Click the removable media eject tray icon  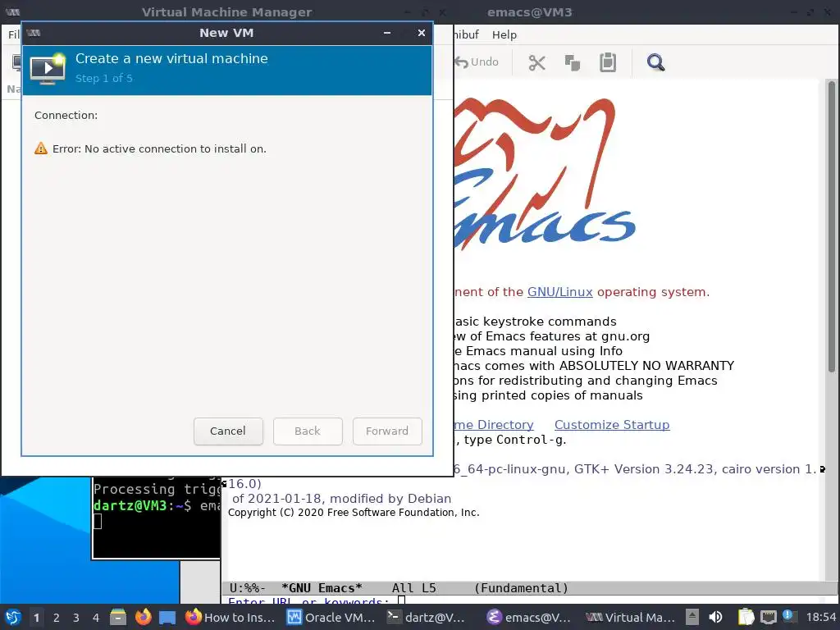coord(692,617)
